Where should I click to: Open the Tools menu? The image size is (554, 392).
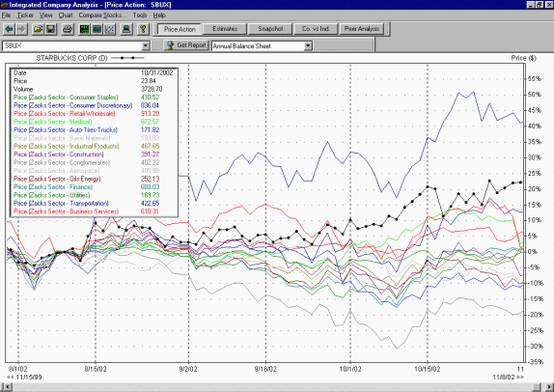pos(140,15)
